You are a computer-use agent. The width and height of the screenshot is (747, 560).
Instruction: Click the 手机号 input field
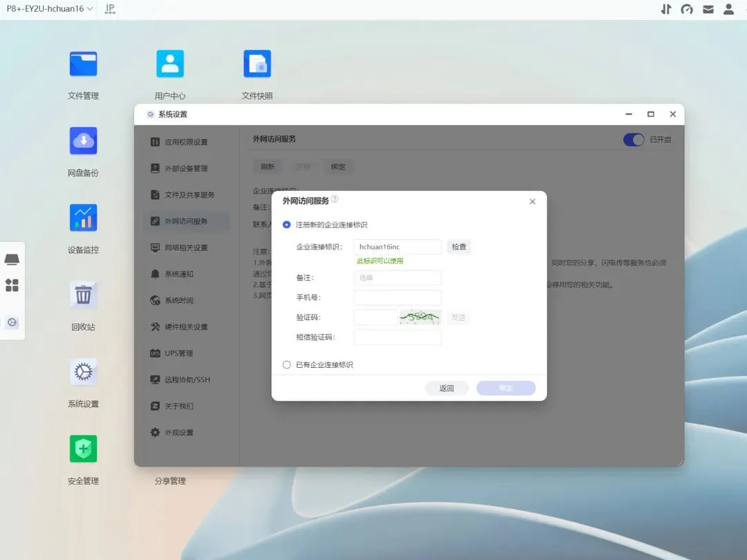[x=397, y=297]
